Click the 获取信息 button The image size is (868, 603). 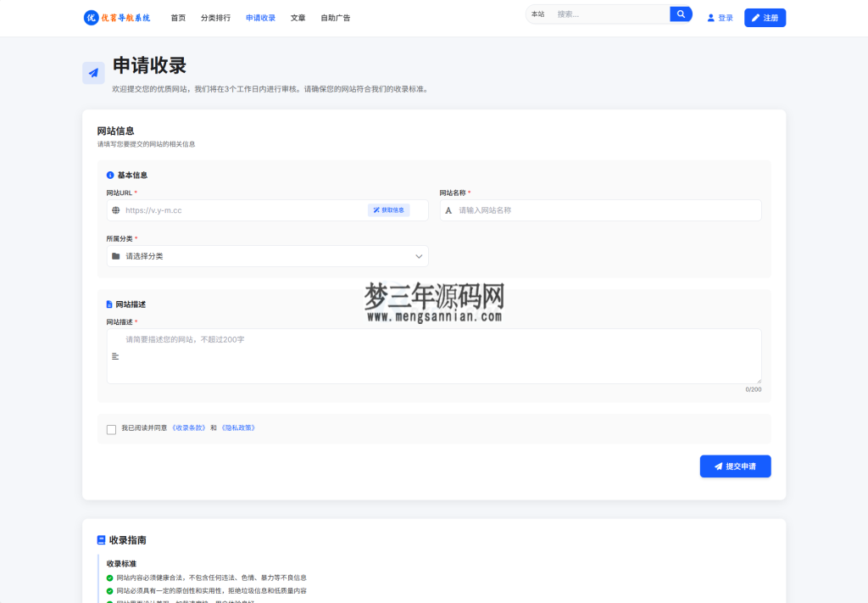pos(389,209)
